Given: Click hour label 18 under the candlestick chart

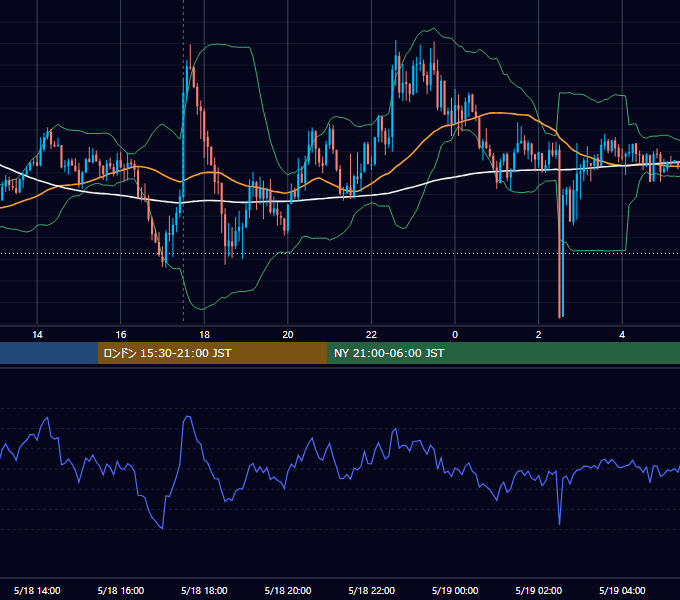Looking at the screenshot, I should 204,335.
